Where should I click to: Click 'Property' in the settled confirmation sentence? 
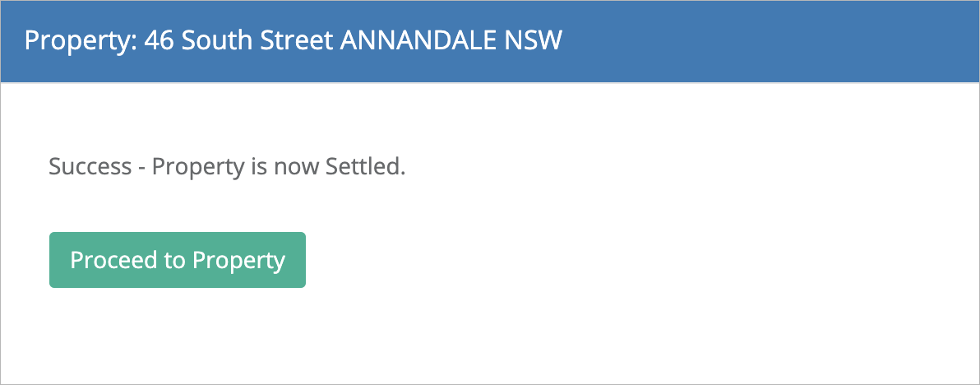(198, 168)
